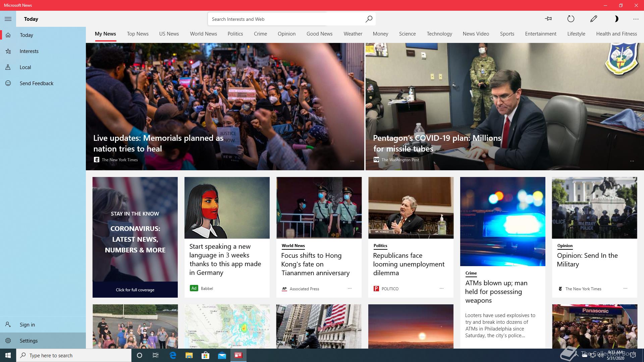Switch to the US News tab
This screenshot has width=644, height=362.
click(x=169, y=34)
